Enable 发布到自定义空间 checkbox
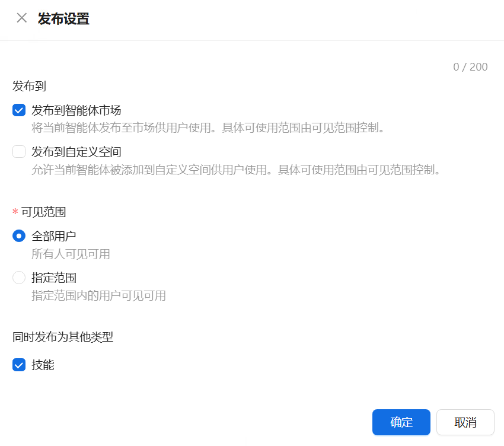The height and width of the screenshot is (446, 504). click(x=19, y=152)
